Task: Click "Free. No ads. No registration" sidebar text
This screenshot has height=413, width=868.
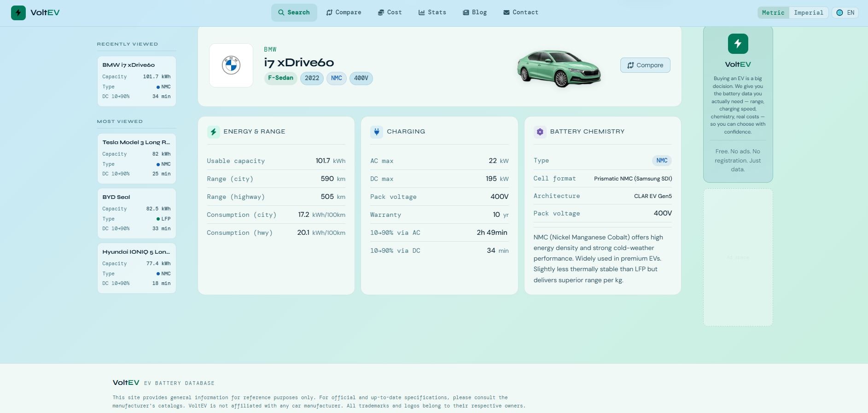Action: click(x=738, y=160)
